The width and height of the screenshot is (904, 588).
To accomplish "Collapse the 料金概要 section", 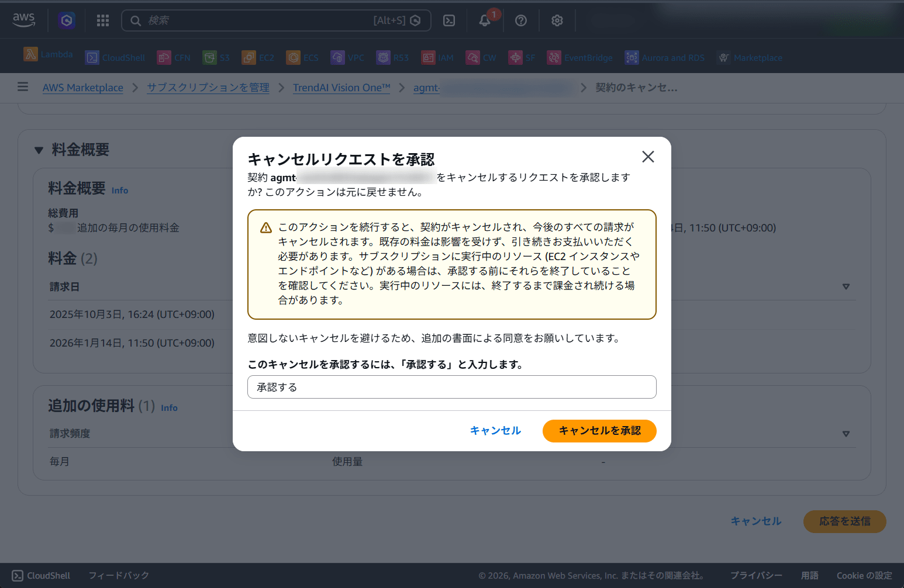I will (39, 150).
